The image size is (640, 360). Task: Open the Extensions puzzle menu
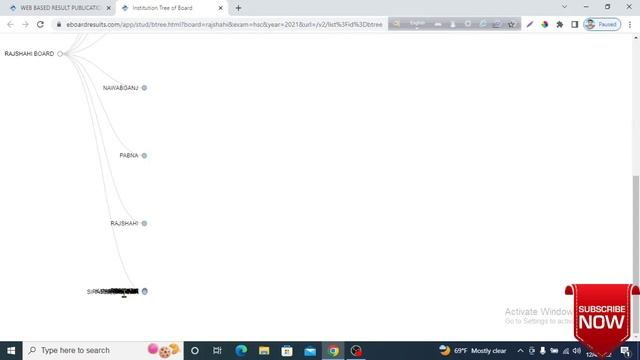(560, 24)
